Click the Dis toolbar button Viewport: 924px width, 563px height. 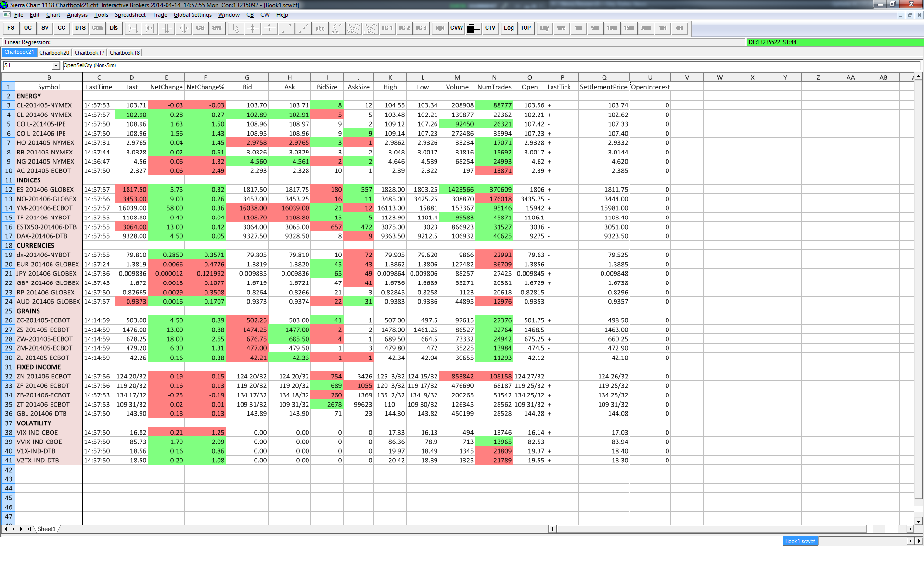(114, 28)
